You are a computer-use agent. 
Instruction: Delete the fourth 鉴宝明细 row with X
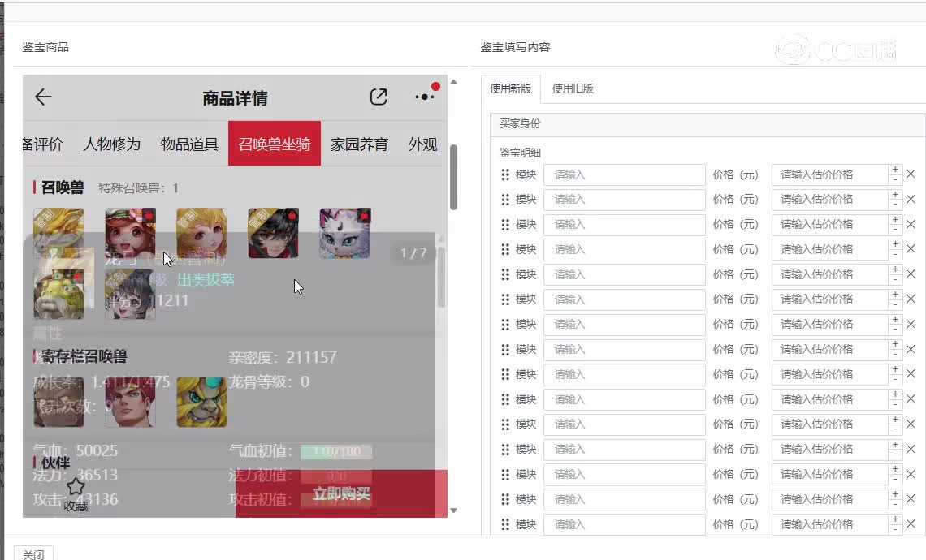tap(911, 249)
